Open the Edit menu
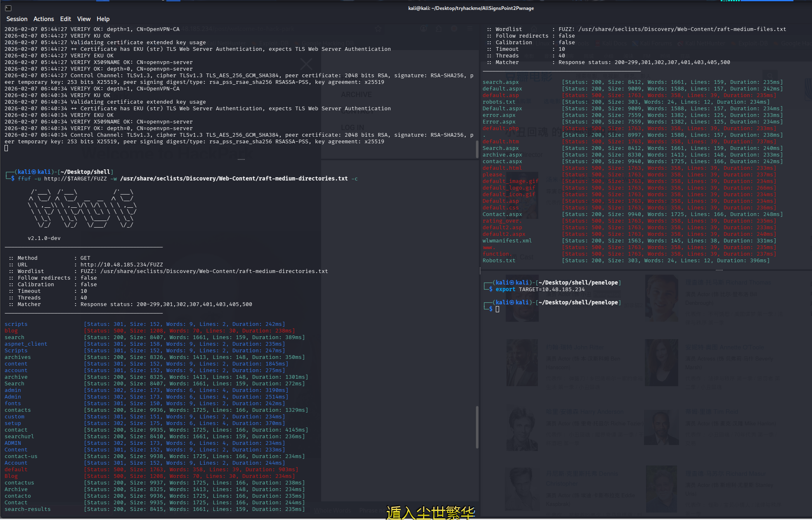This screenshot has height=520, width=812. (x=65, y=19)
